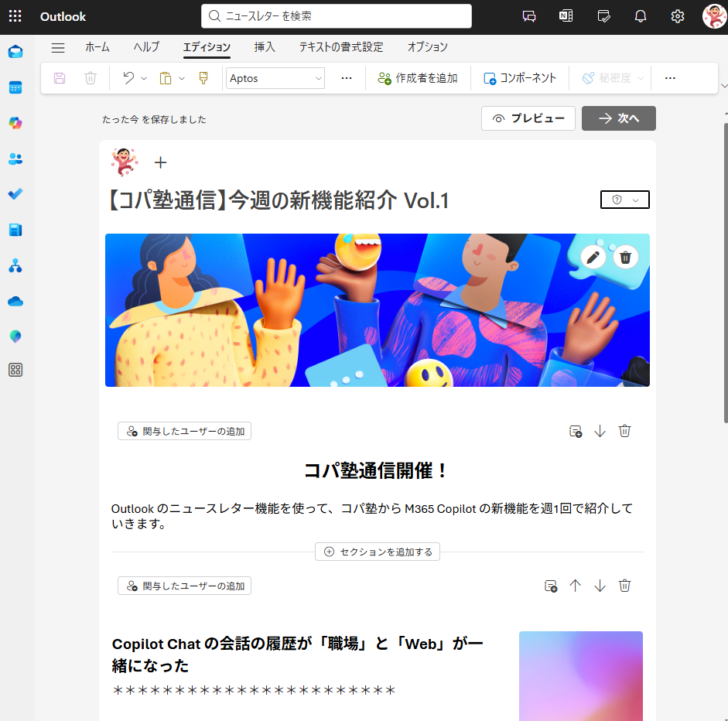Switch to the 挿入 tab
Image resolution: width=728 pixels, height=721 pixels.
pos(265,47)
